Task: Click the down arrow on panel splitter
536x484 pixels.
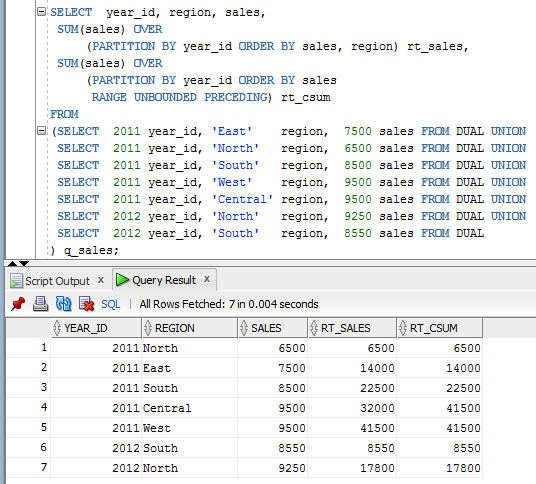Action: pyautogui.click(x=24, y=264)
